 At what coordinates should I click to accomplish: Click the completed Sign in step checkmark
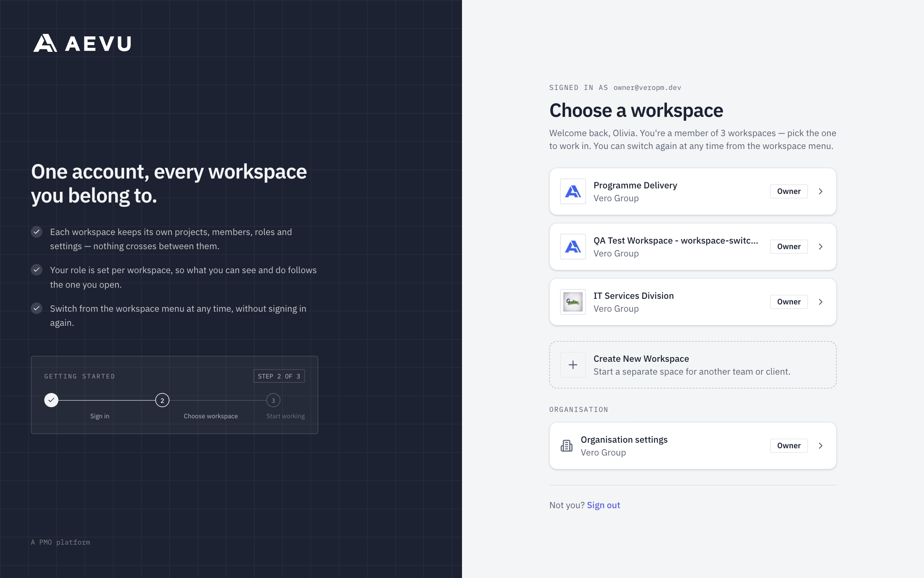51,400
